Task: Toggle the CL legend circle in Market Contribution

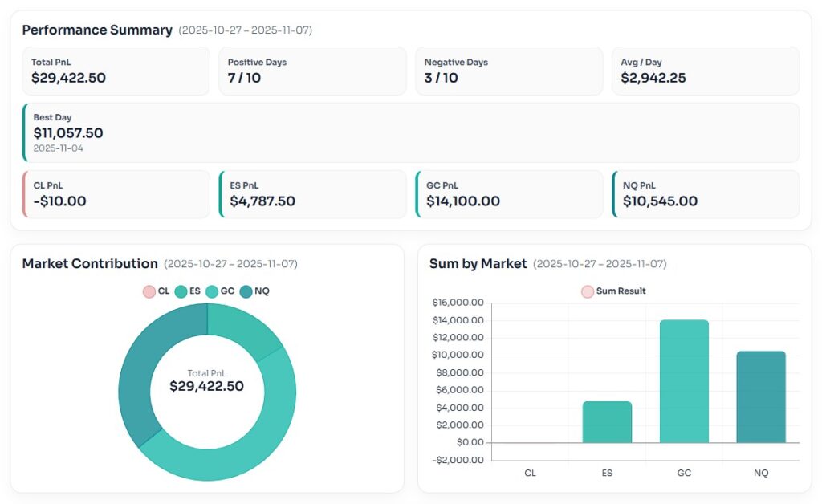Action: tap(149, 291)
